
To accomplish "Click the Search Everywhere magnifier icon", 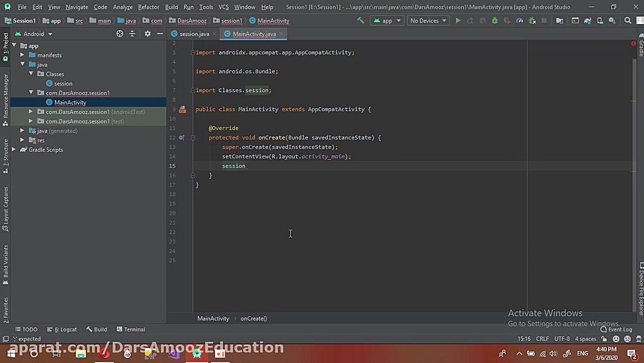I will pyautogui.click(x=627, y=21).
